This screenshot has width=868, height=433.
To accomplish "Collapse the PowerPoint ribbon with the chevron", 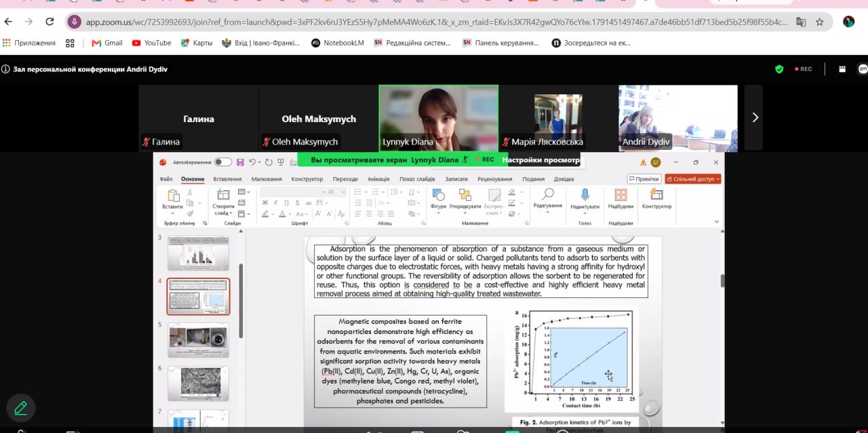I will (x=716, y=223).
